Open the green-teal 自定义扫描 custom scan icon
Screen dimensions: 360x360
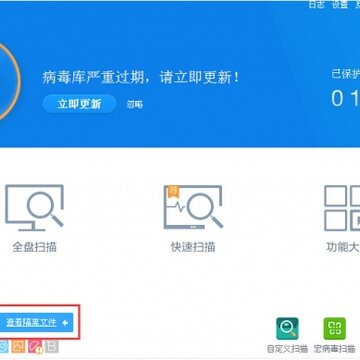coord(287,329)
